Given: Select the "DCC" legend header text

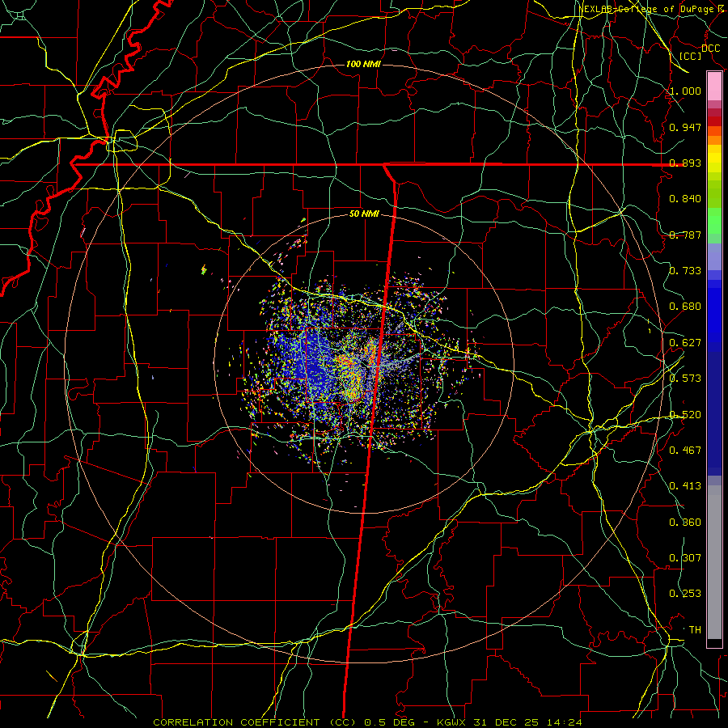Looking at the screenshot, I should [710, 49].
